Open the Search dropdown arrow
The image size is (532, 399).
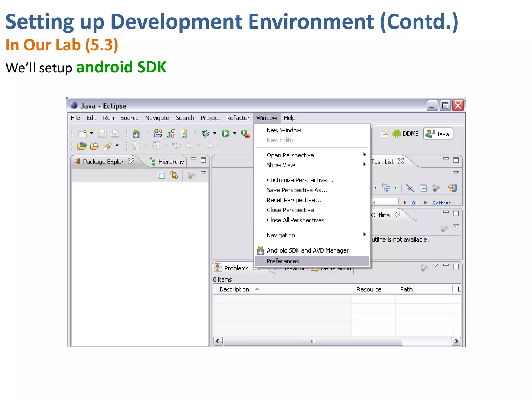[x=117, y=145]
